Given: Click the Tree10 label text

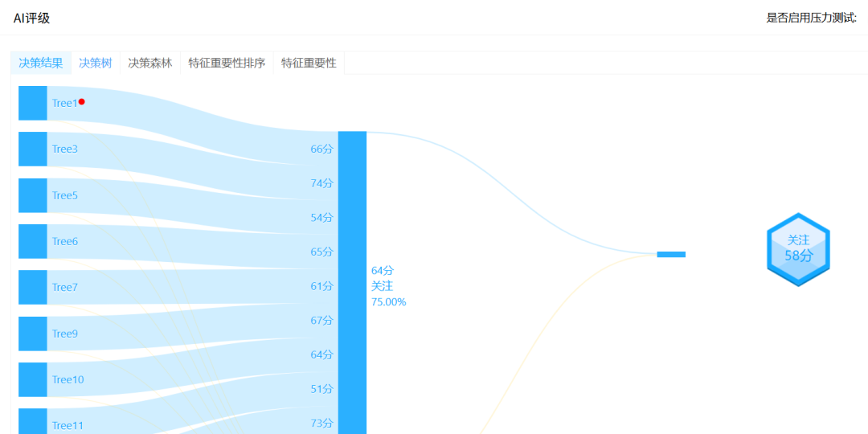Looking at the screenshot, I should click(68, 379).
